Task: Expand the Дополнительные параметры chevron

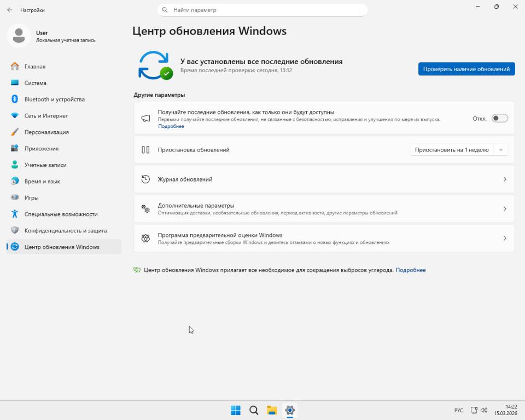Action: [504, 209]
